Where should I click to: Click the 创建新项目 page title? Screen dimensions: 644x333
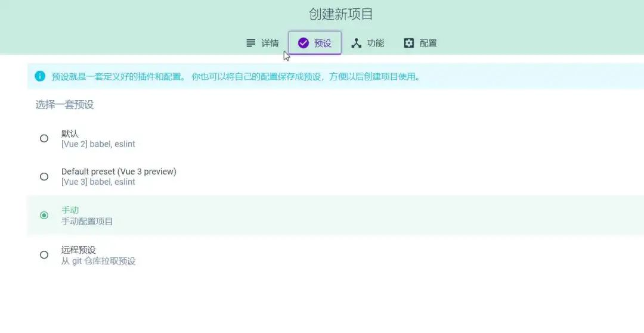(341, 14)
